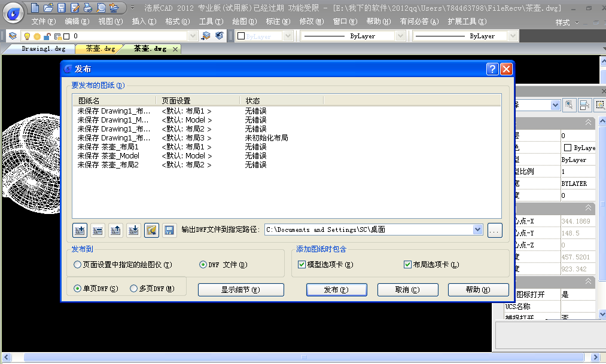Open the Layer Manager icon in toolbar
The image size is (606, 364).
point(13,36)
